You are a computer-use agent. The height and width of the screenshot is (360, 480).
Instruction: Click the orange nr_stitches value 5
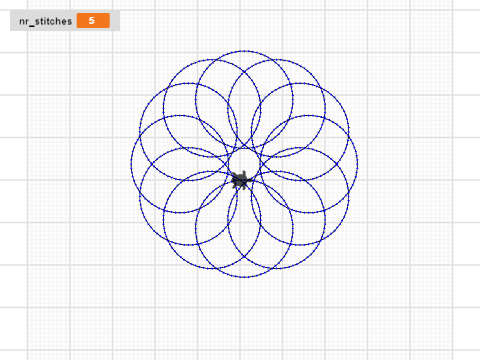pyautogui.click(x=93, y=21)
